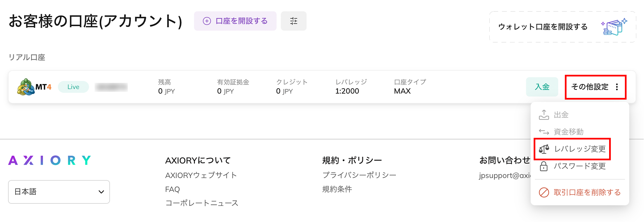Click the Live account status badge

click(73, 87)
